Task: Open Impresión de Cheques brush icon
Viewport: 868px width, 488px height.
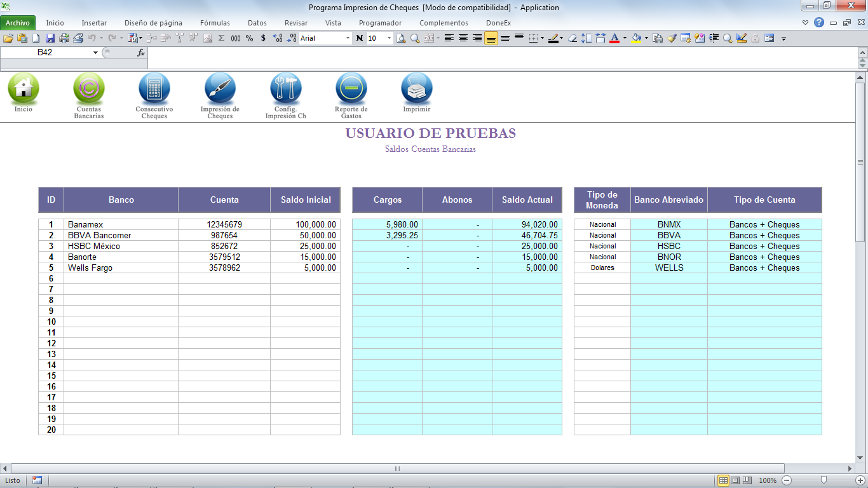Action: pyautogui.click(x=220, y=88)
